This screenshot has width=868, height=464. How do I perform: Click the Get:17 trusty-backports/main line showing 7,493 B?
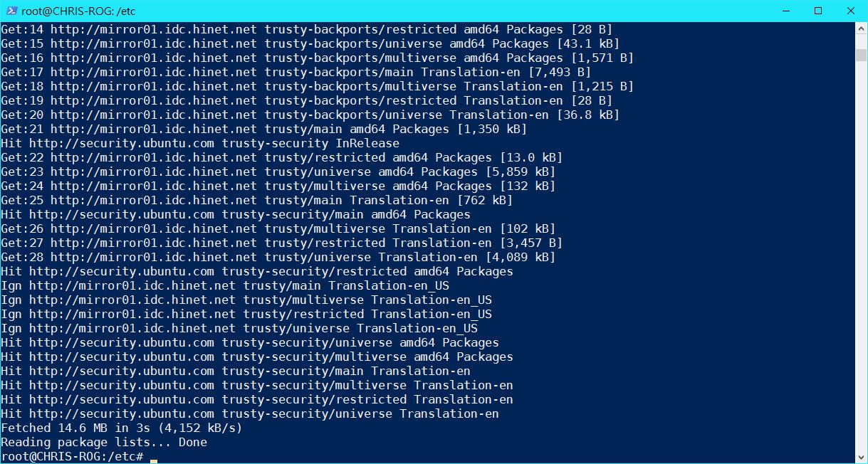(296, 72)
